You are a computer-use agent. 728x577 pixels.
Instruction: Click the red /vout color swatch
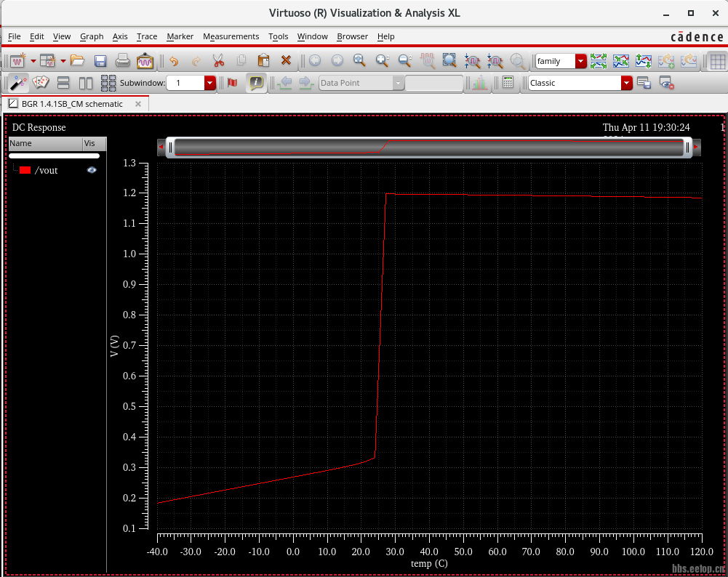click(25, 170)
